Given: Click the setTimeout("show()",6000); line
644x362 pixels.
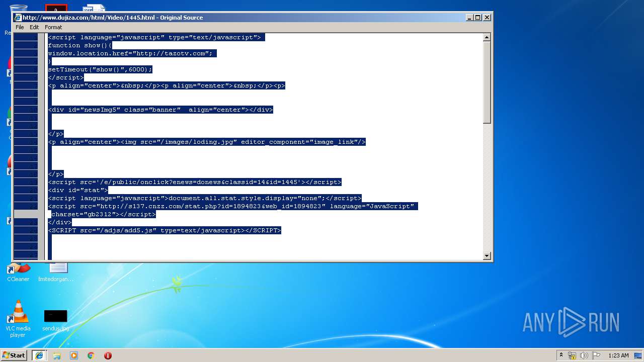Looking at the screenshot, I should point(100,69).
